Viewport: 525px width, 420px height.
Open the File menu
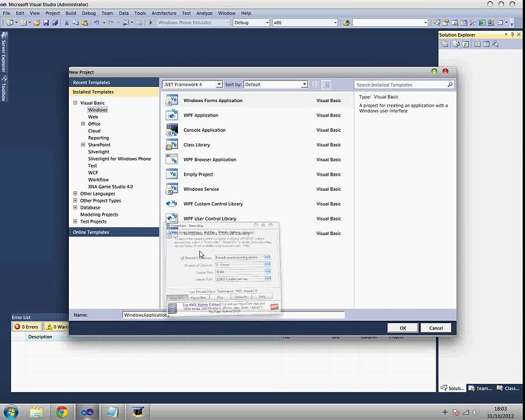(x=6, y=13)
